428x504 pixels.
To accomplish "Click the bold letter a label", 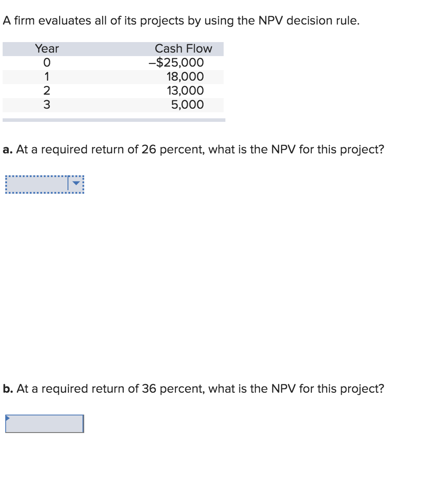I will pos(7,149).
